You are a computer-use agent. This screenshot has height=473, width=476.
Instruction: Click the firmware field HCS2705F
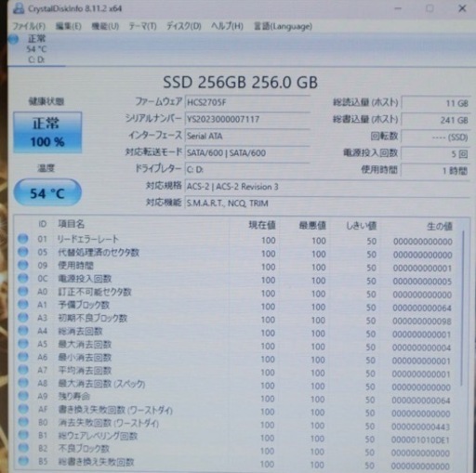(247, 102)
